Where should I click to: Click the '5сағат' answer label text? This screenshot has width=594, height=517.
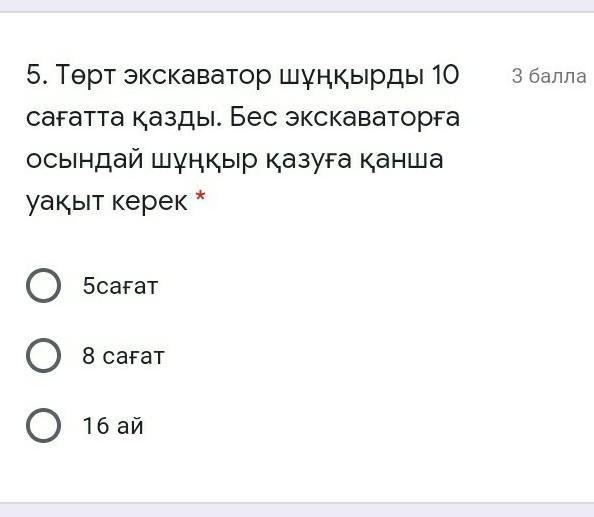(x=120, y=286)
